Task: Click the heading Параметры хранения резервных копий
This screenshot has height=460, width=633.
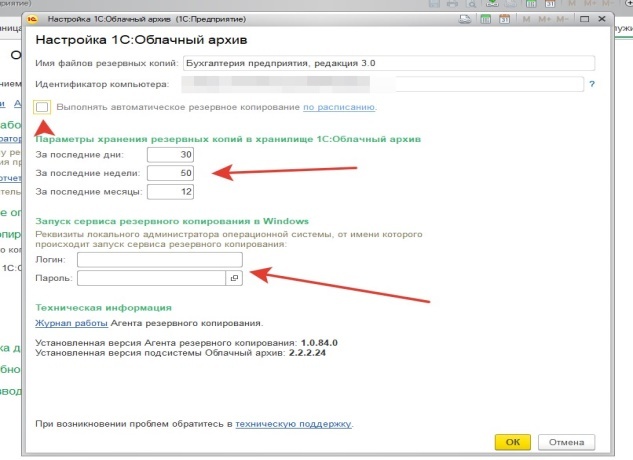Action: pos(228,139)
